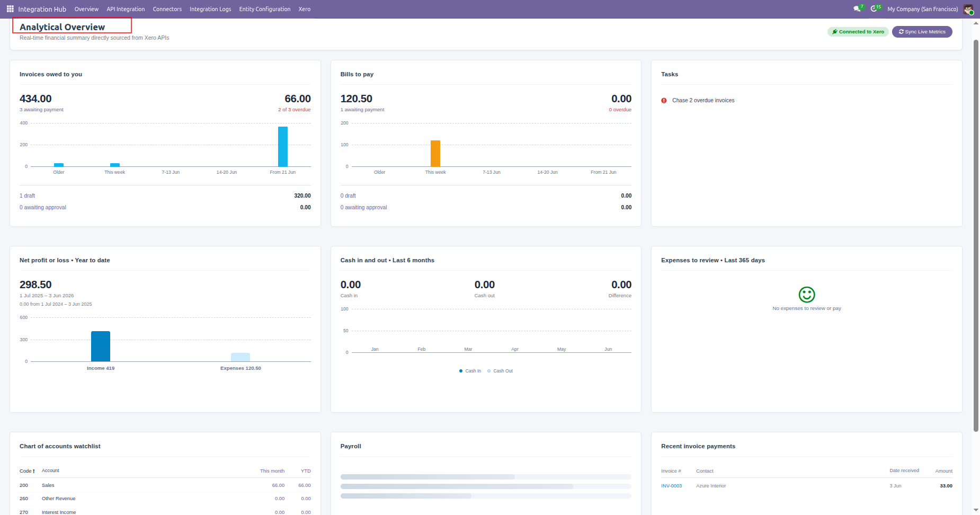Open the 1 draft invoices link
Screen dimensions: 980x515
pyautogui.click(x=28, y=196)
